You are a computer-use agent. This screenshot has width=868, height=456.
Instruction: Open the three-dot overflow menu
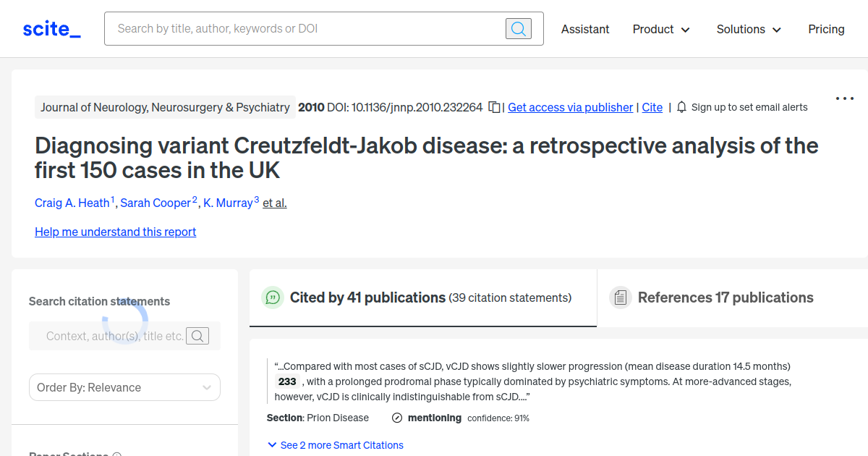[x=844, y=98]
